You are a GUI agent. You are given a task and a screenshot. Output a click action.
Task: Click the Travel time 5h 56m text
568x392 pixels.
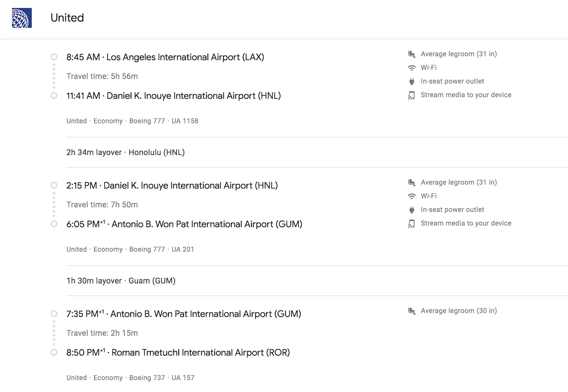(x=102, y=76)
